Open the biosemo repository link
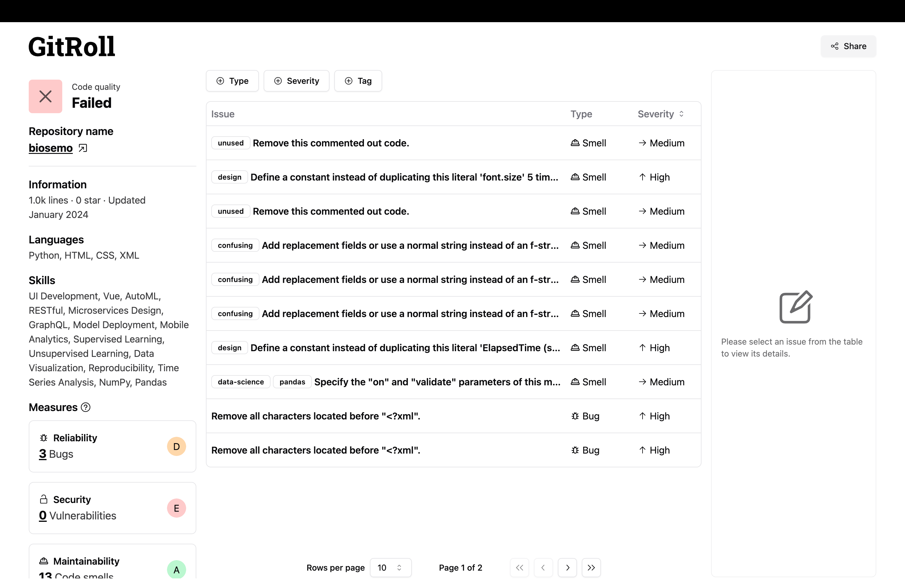 click(51, 148)
